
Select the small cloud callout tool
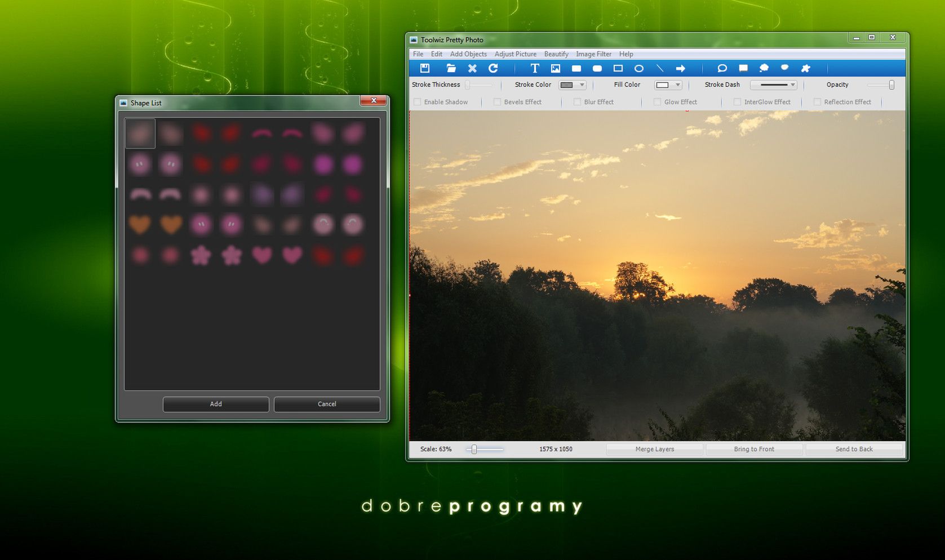pyautogui.click(x=785, y=68)
